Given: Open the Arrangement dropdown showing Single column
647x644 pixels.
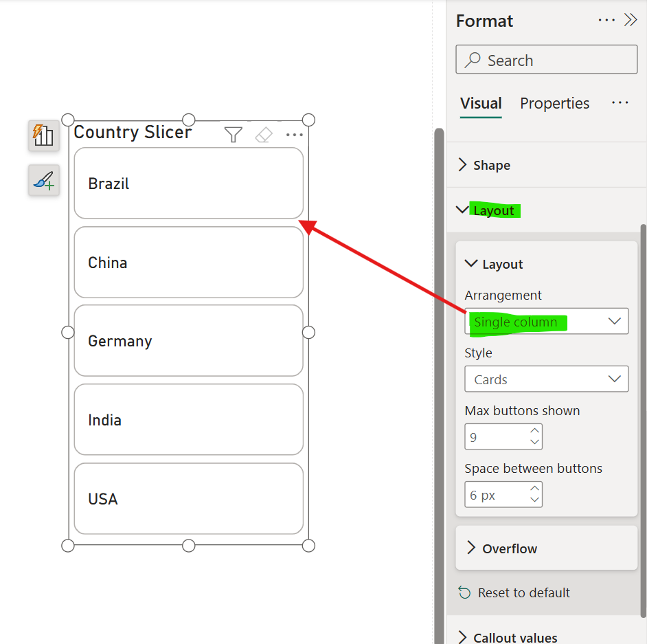Looking at the screenshot, I should 546,321.
